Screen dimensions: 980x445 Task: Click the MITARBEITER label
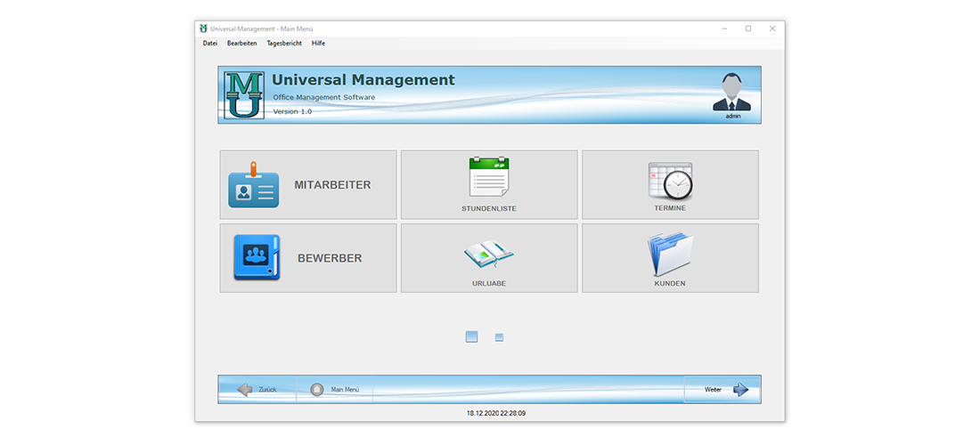(332, 185)
